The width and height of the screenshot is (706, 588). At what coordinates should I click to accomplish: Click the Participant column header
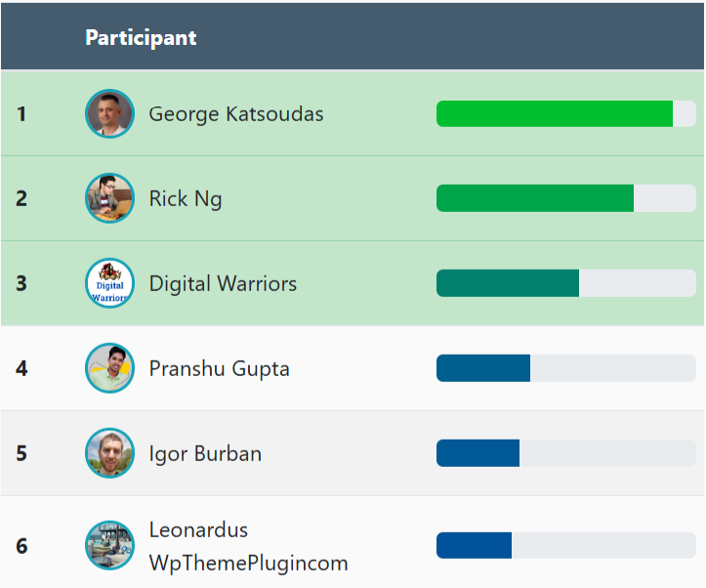pos(141,37)
